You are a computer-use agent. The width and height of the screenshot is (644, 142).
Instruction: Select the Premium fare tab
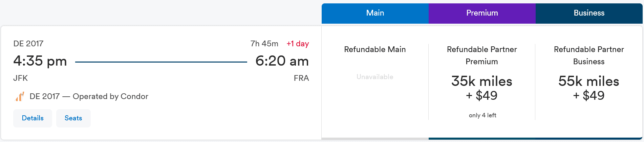pyautogui.click(x=482, y=13)
